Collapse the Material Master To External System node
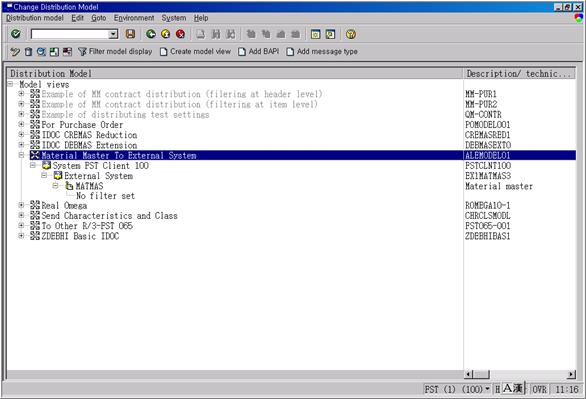This screenshot has width=586, height=399. point(21,155)
